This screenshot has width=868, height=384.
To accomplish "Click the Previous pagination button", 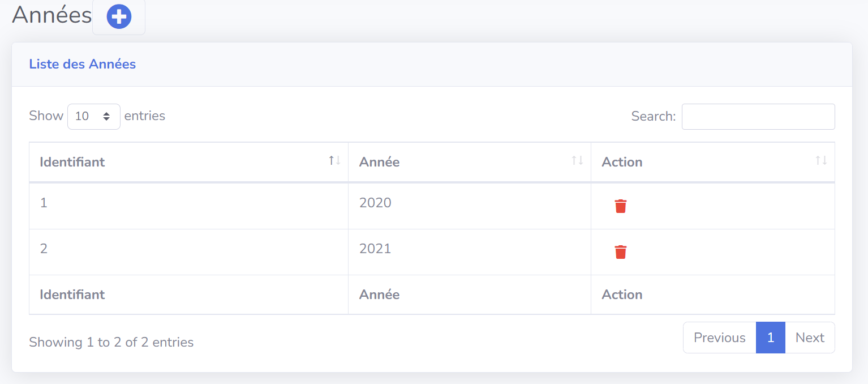I will pyautogui.click(x=719, y=337).
